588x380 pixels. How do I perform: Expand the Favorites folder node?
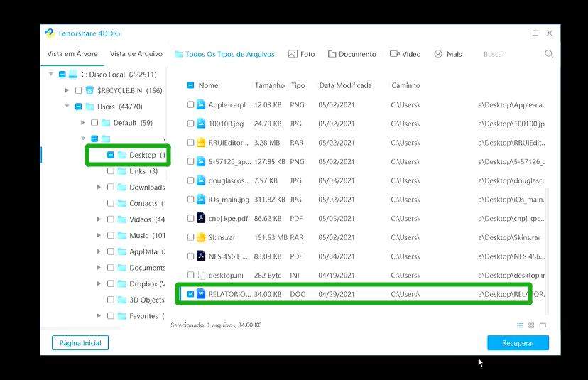point(99,316)
